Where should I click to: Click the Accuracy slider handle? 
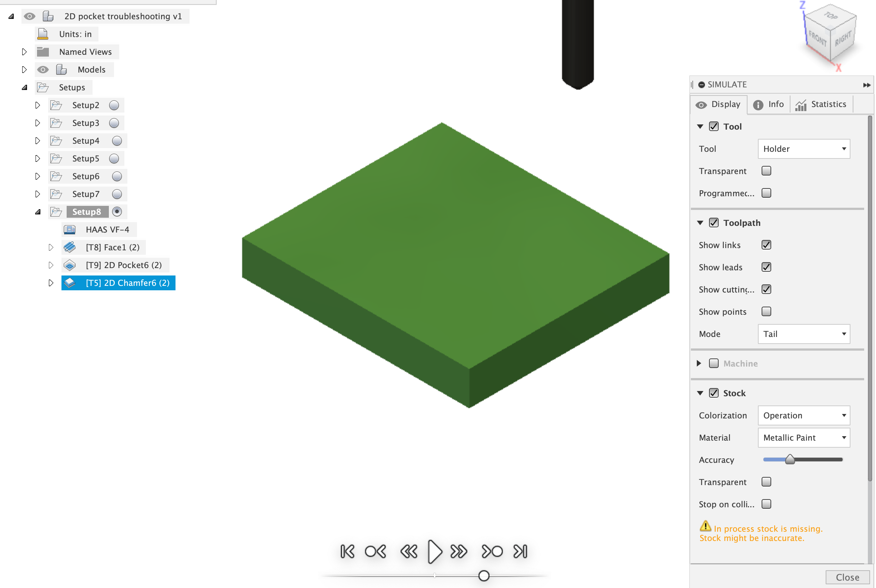point(790,460)
